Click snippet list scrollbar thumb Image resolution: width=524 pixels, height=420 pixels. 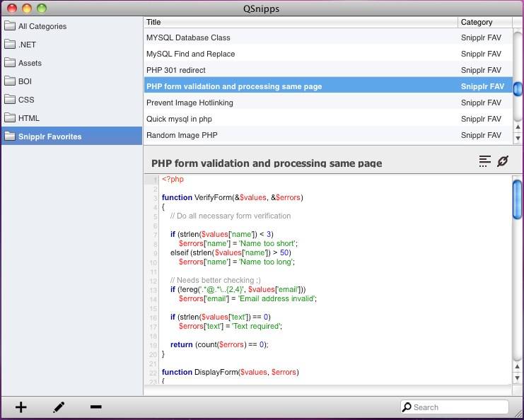[x=518, y=88]
